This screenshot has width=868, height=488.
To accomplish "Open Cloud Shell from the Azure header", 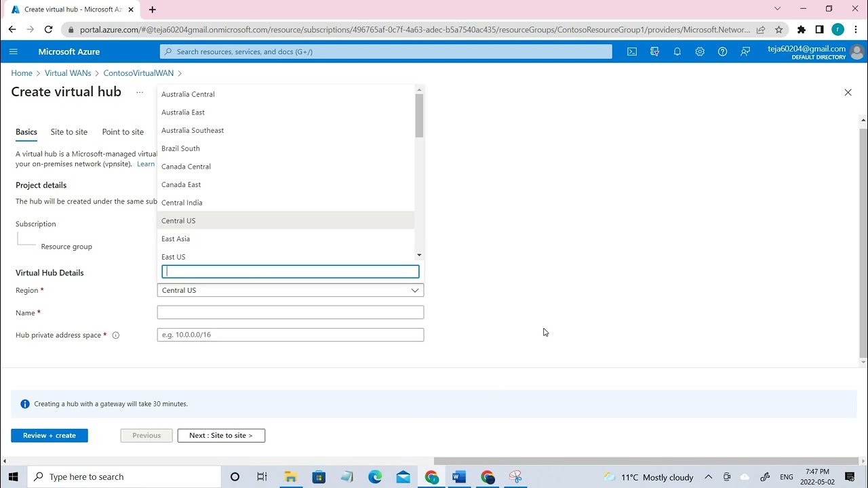I will 632,52.
